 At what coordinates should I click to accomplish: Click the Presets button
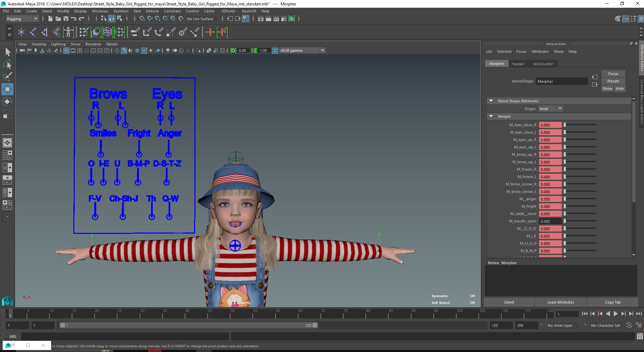(613, 81)
